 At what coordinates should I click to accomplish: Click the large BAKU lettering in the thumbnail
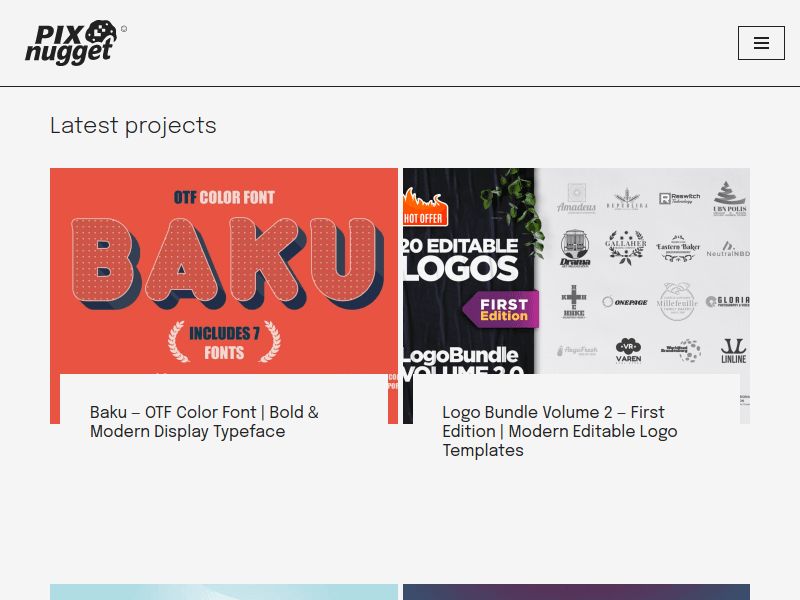coord(224,258)
